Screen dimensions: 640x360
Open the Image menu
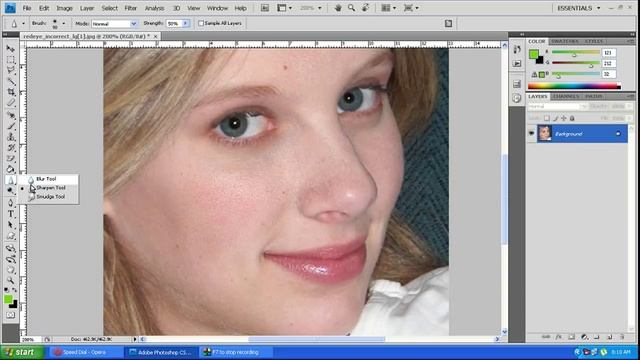coord(64,8)
